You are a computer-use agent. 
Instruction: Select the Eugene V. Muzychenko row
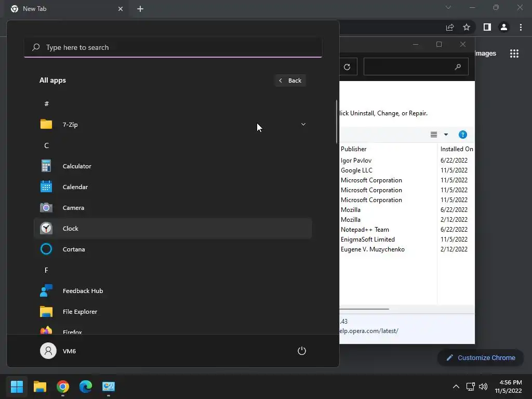click(407, 249)
